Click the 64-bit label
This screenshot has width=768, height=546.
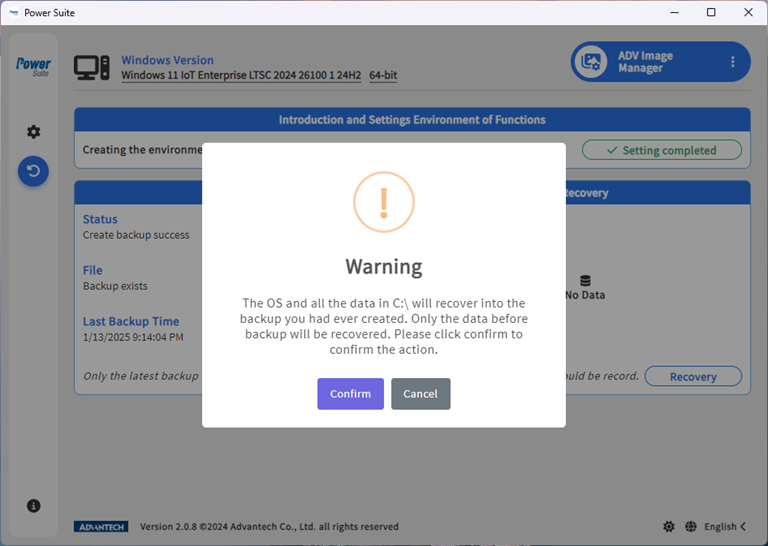(383, 76)
